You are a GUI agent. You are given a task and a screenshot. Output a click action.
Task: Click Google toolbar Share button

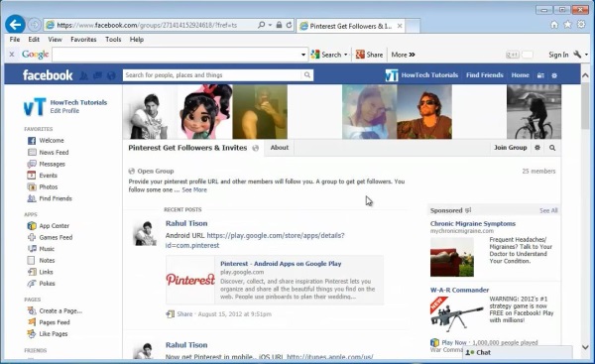coord(369,55)
